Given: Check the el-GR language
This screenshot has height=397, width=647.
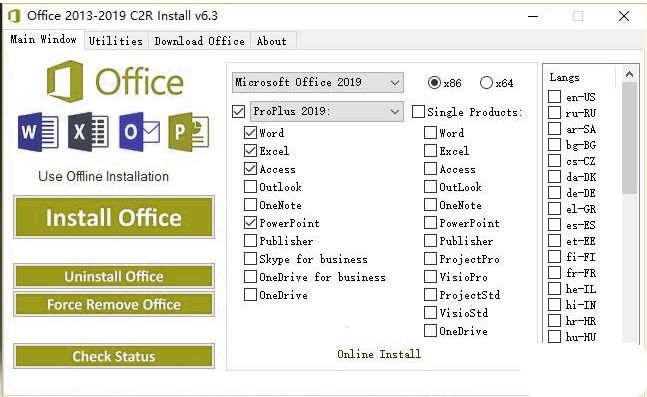Looking at the screenshot, I should coord(554,209).
